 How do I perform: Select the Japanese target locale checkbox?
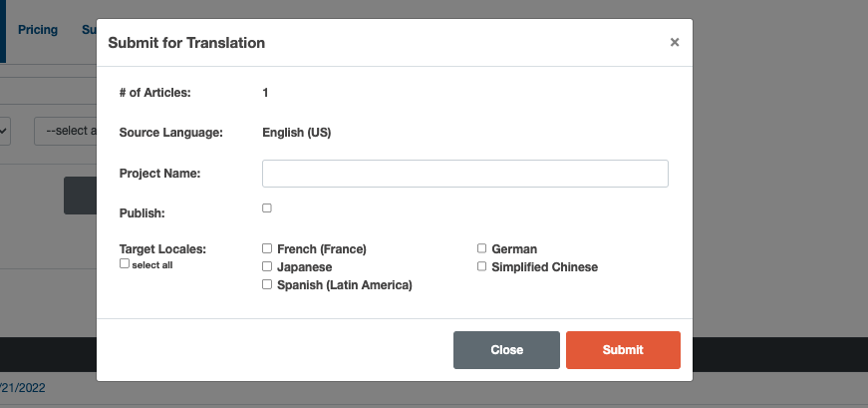[267, 266]
